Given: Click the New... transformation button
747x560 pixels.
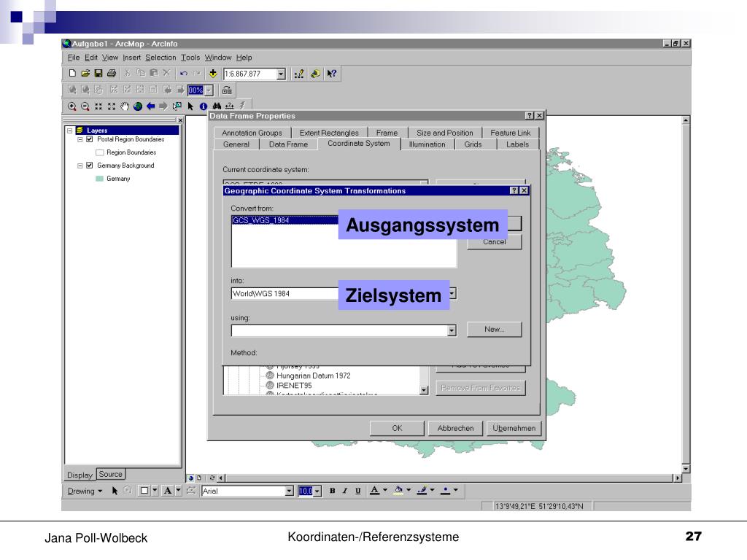Looking at the screenshot, I should [x=494, y=329].
